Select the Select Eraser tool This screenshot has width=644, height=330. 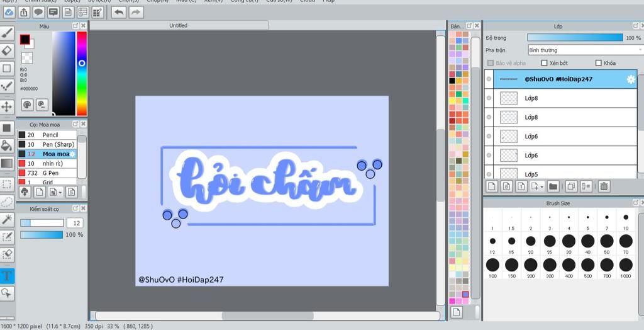point(7,254)
